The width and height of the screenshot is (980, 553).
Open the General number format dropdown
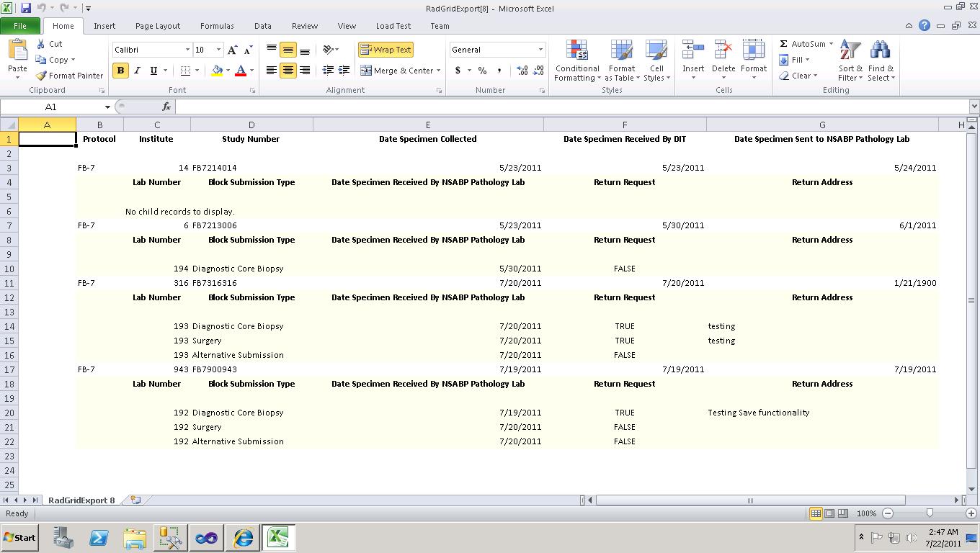(540, 50)
